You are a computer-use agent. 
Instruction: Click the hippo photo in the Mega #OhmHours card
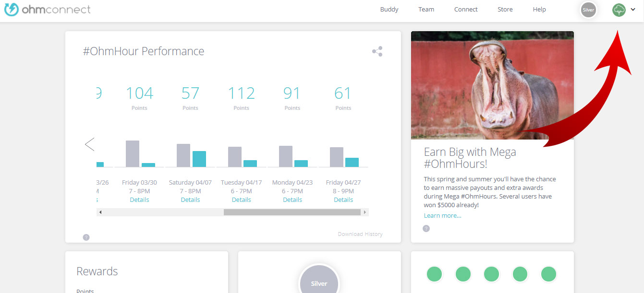pos(492,85)
